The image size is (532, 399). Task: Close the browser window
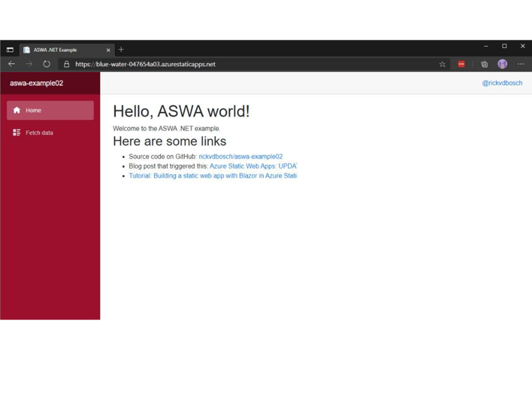[522, 46]
